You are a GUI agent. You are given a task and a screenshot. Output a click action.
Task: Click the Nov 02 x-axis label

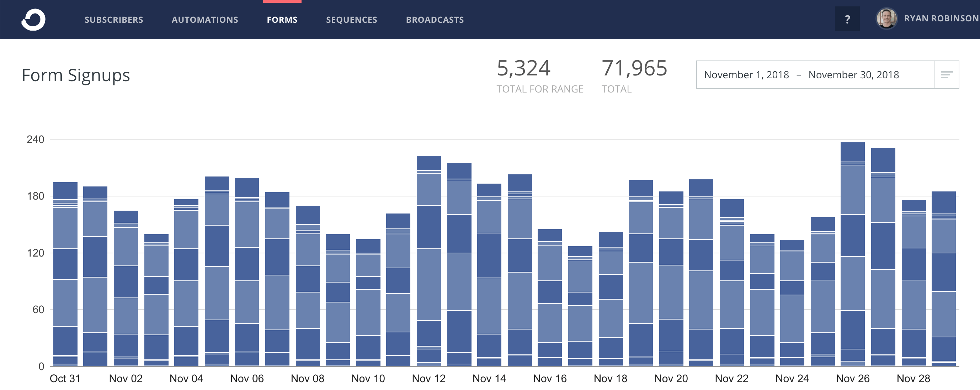tap(126, 379)
